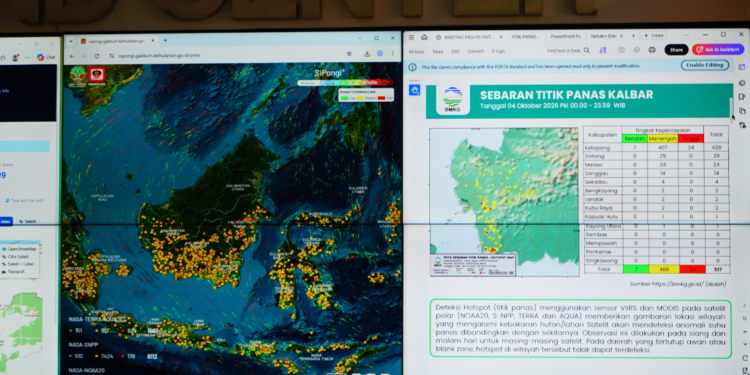Screen dimensions: 750x375
Task: Switch to the PowerPoint Pr. tab
Action: coord(565,36)
